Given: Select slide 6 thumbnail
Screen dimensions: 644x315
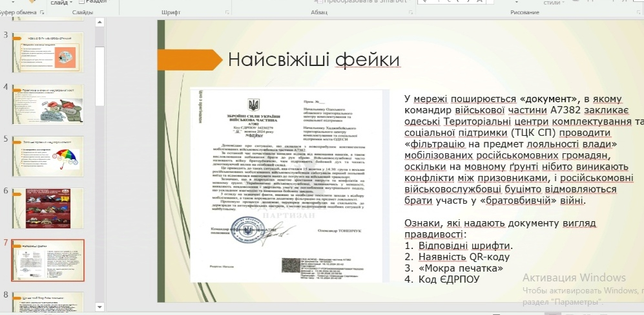Looking at the screenshot, I should coord(48,208).
